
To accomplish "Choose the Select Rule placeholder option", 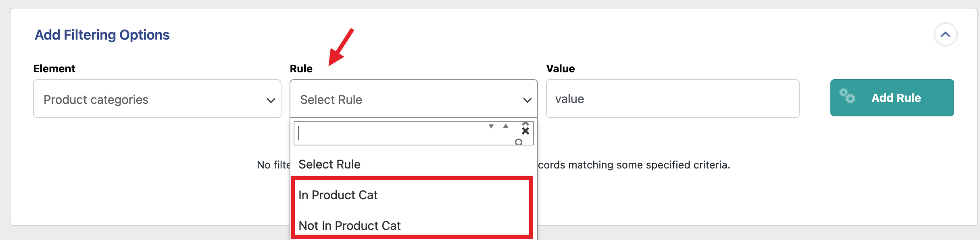I will [x=329, y=164].
